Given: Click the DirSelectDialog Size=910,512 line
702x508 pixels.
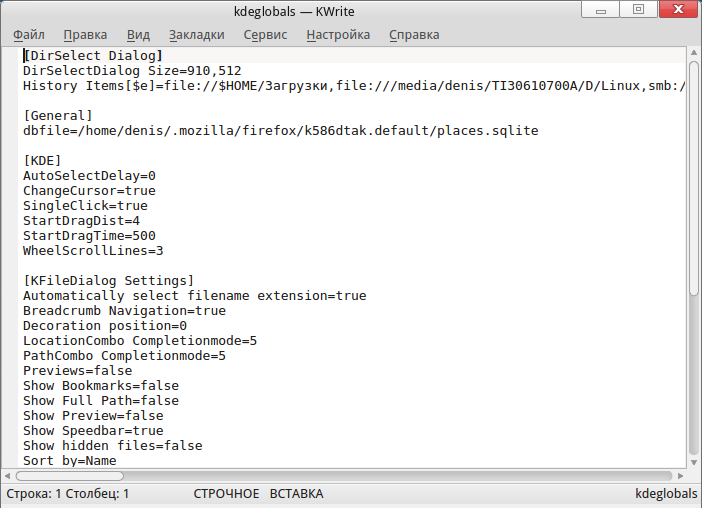Looking at the screenshot, I should [132, 71].
